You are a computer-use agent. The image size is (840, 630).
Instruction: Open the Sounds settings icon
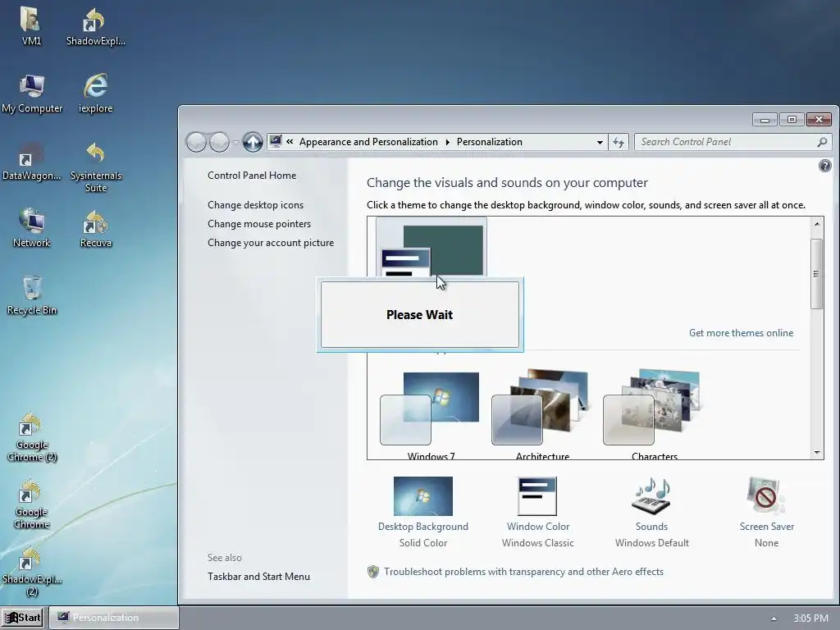coord(651,496)
